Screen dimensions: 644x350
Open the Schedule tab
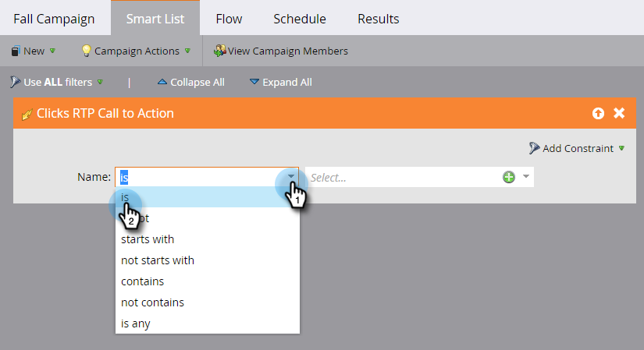[300, 19]
